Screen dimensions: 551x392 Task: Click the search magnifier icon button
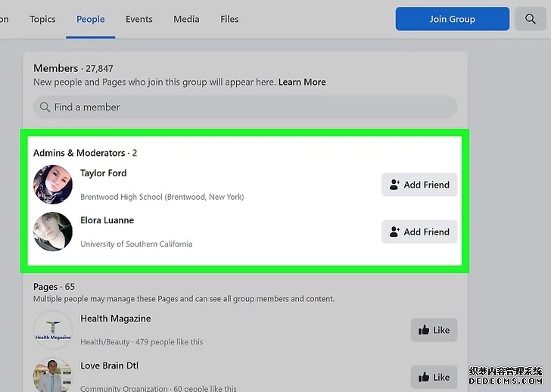point(530,19)
